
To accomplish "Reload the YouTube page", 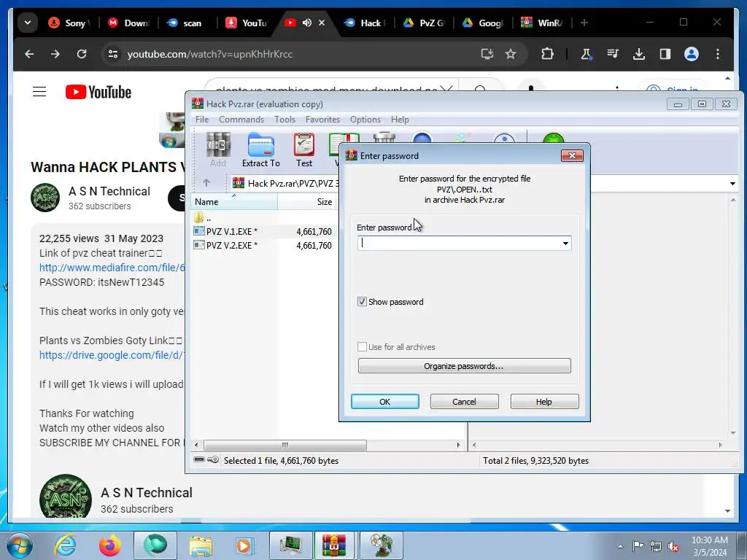I will tap(82, 54).
